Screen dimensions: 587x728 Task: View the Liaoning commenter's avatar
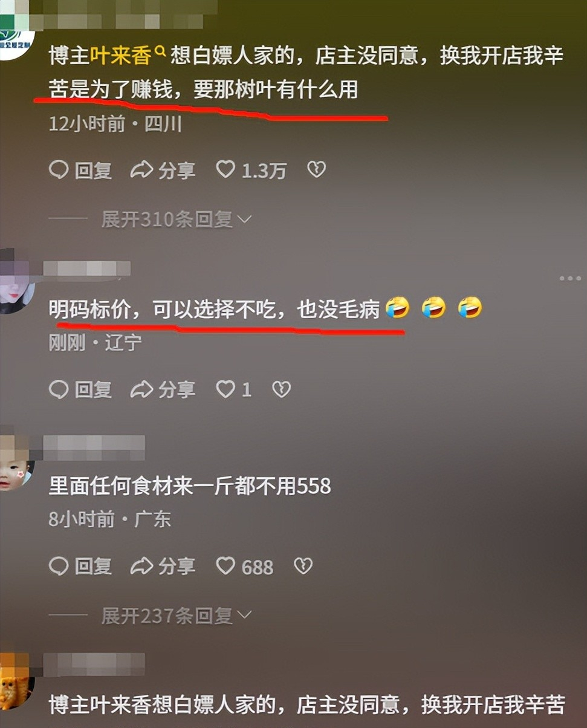(x=17, y=282)
